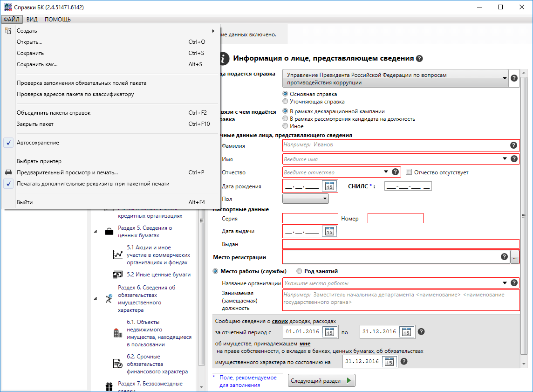The image size is (533, 392).
Task: Click the Серия passport input field
Action: tap(310, 218)
